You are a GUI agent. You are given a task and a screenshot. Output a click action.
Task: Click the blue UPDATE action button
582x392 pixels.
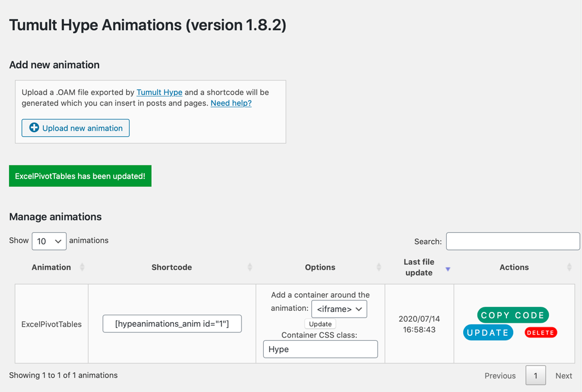point(488,332)
